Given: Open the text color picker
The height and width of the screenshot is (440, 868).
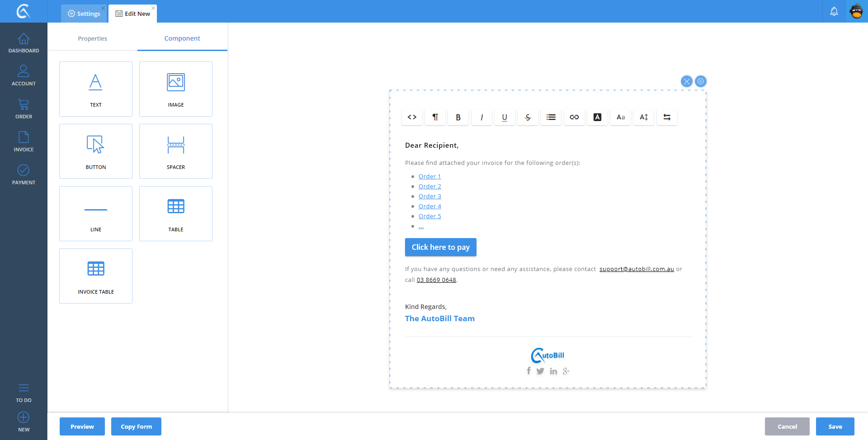Looking at the screenshot, I should 597,117.
